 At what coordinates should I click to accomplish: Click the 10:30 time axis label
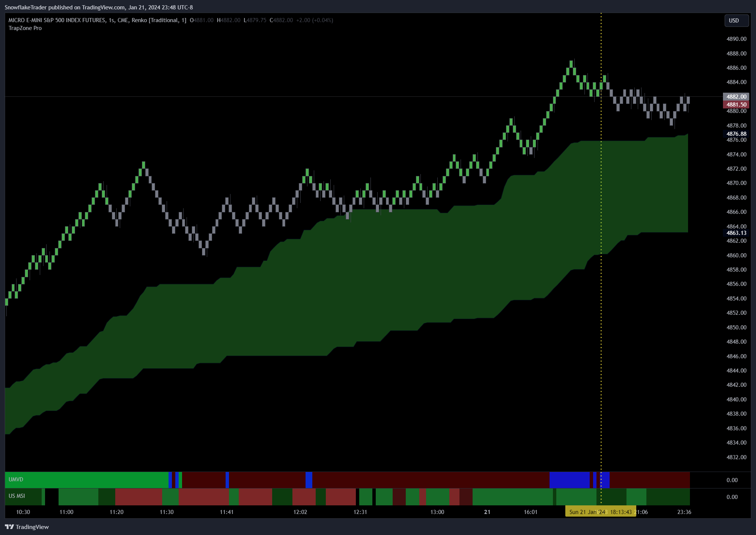23,512
